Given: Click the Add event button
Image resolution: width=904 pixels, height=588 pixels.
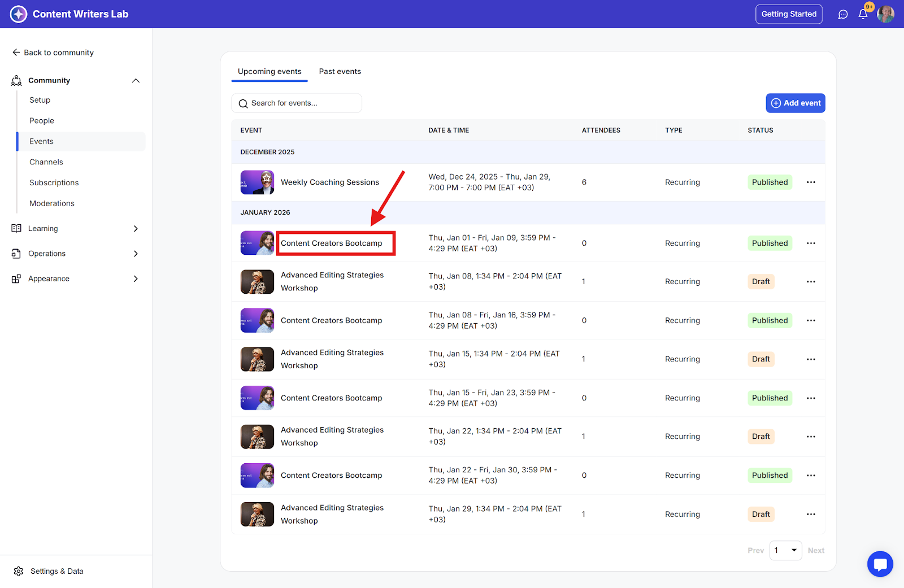Looking at the screenshot, I should (x=795, y=103).
